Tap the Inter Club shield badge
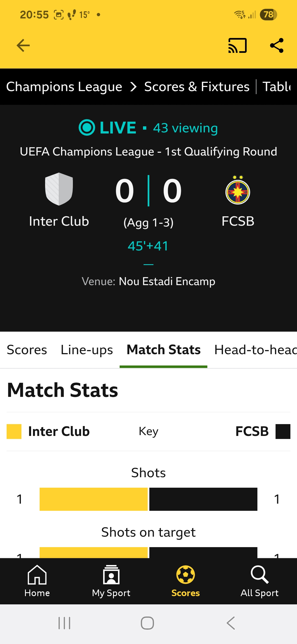297x644 pixels. [x=59, y=189]
